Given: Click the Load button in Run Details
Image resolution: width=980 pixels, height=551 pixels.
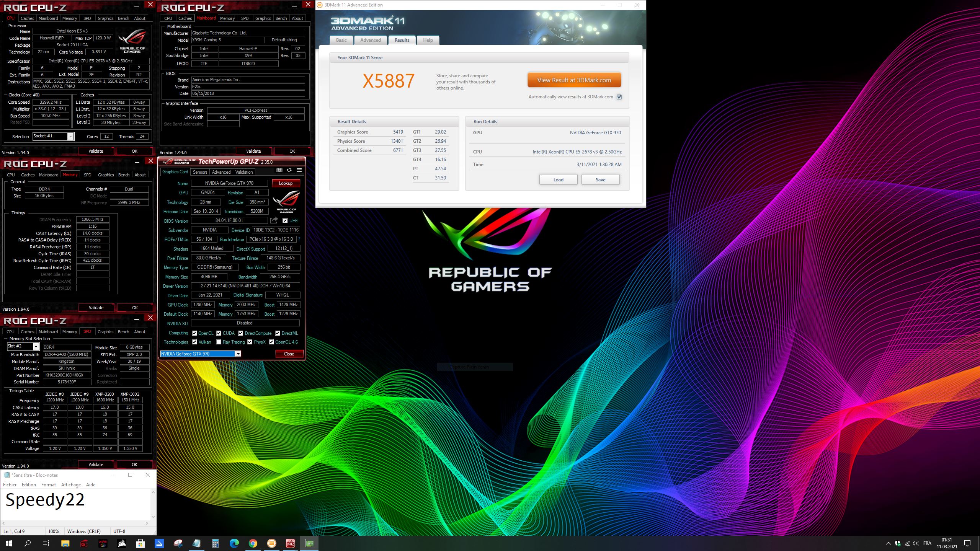Looking at the screenshot, I should tap(558, 180).
